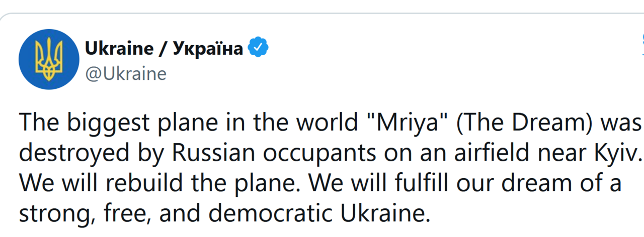Open the "Ukraine" display name link

(119, 49)
